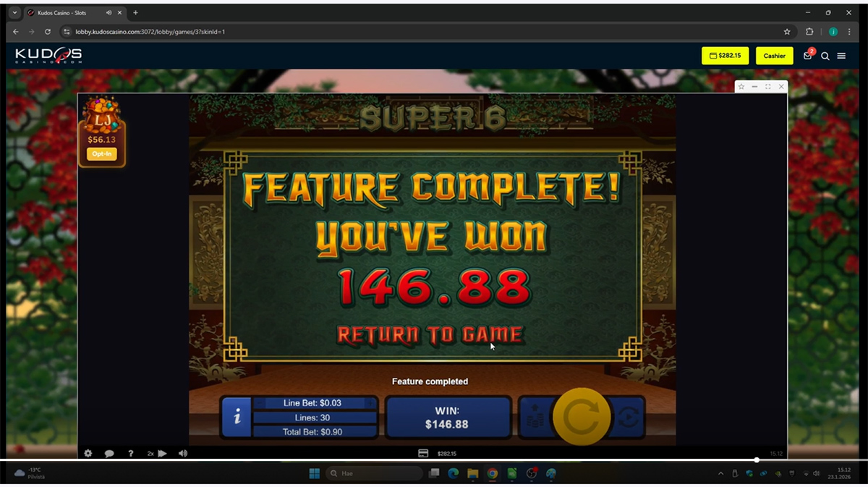Toggle 2x fast play speed
Screen dimensions: 868x487
(157, 454)
